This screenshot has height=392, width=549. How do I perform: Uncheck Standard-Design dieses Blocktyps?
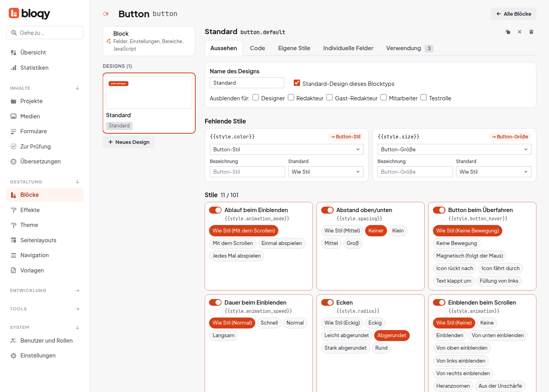point(297,83)
